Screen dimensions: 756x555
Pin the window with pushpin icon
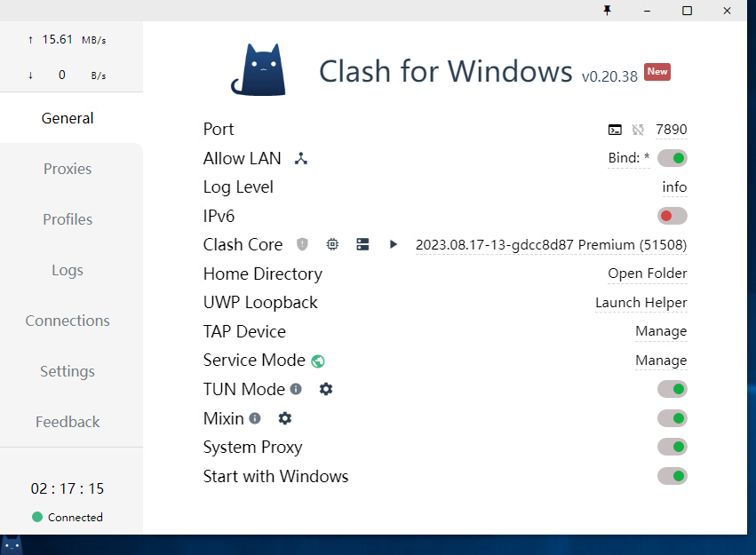pyautogui.click(x=607, y=10)
